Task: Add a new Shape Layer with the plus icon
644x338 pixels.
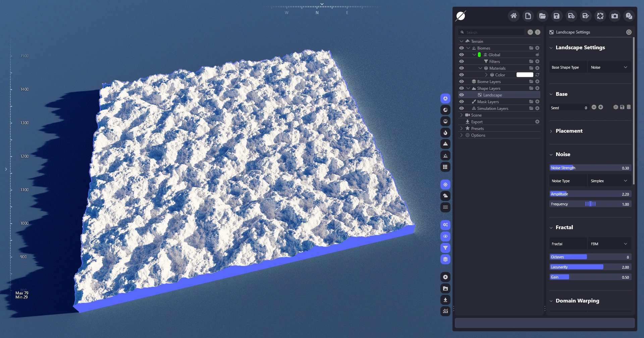Action: click(x=537, y=88)
